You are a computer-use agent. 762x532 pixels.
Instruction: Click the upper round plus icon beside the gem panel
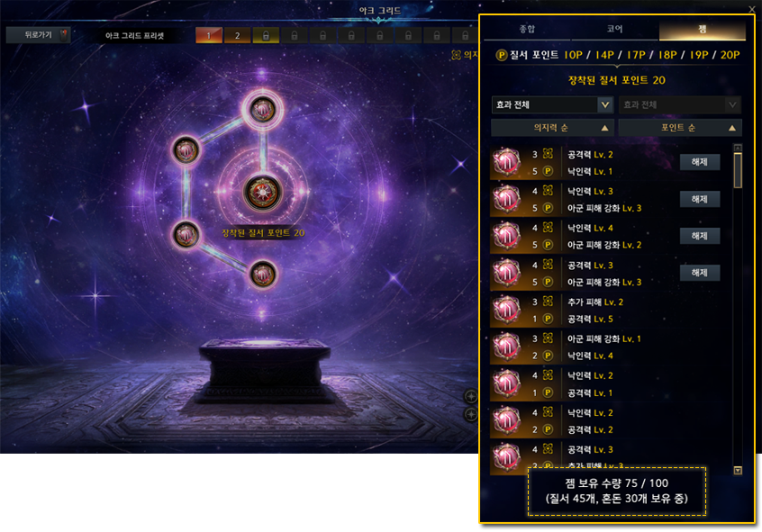coord(471,396)
